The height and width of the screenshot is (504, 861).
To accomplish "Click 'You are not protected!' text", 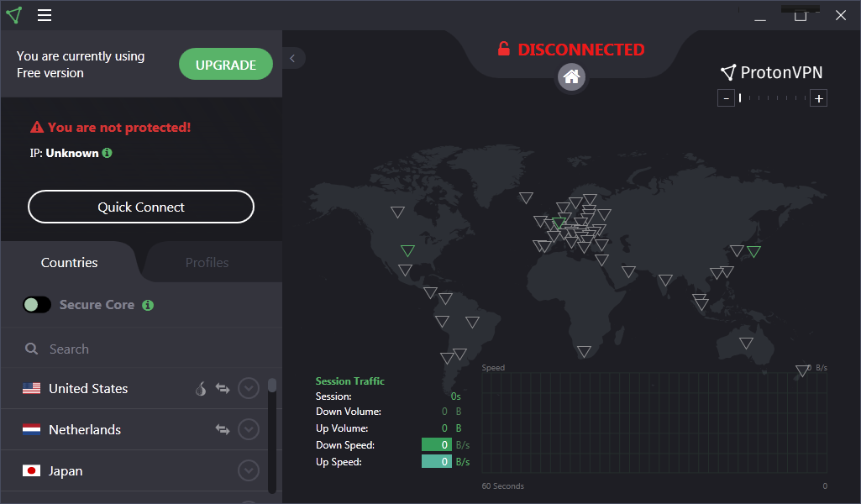I will tap(119, 128).
